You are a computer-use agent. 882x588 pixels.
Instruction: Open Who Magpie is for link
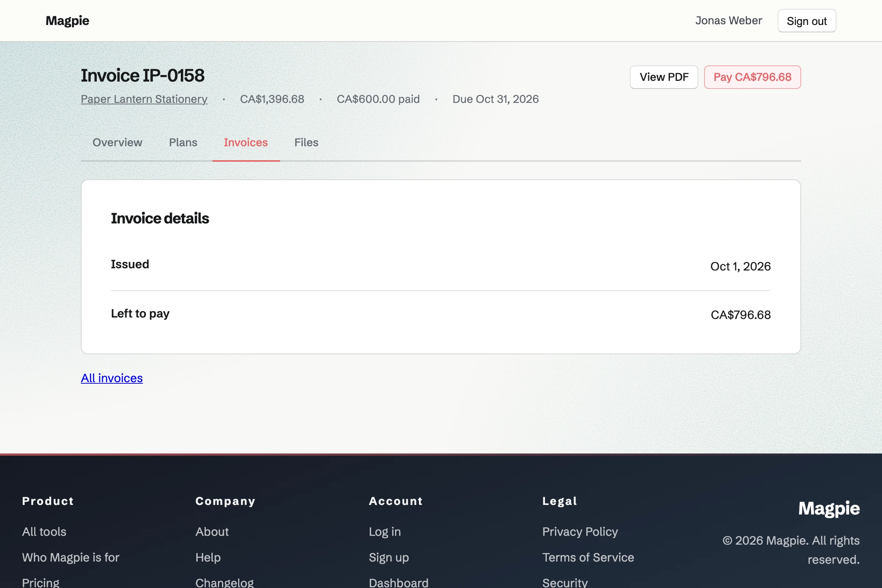pyautogui.click(x=71, y=557)
